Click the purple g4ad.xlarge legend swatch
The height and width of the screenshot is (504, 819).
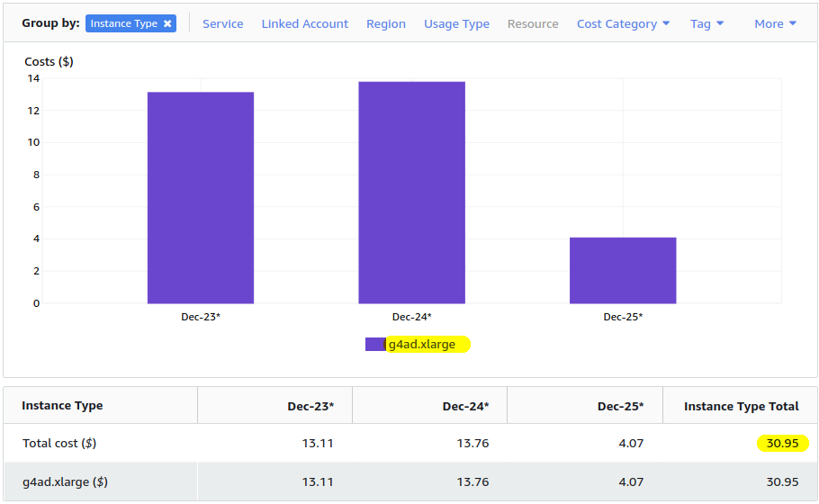point(375,344)
